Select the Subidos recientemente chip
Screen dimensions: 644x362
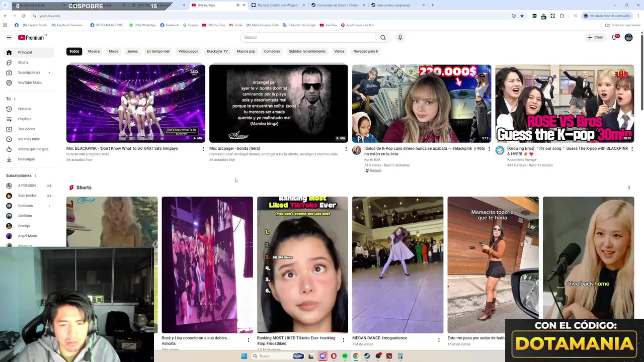click(x=307, y=51)
